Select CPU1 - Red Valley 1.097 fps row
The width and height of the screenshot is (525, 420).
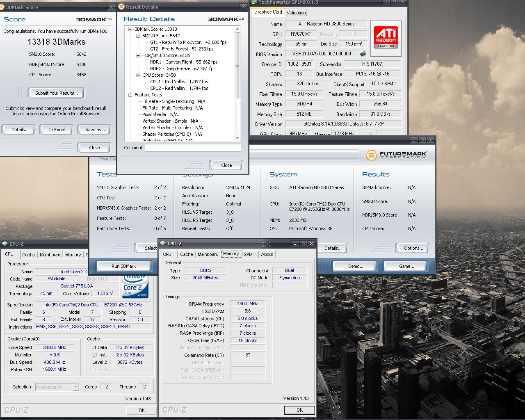click(x=179, y=82)
